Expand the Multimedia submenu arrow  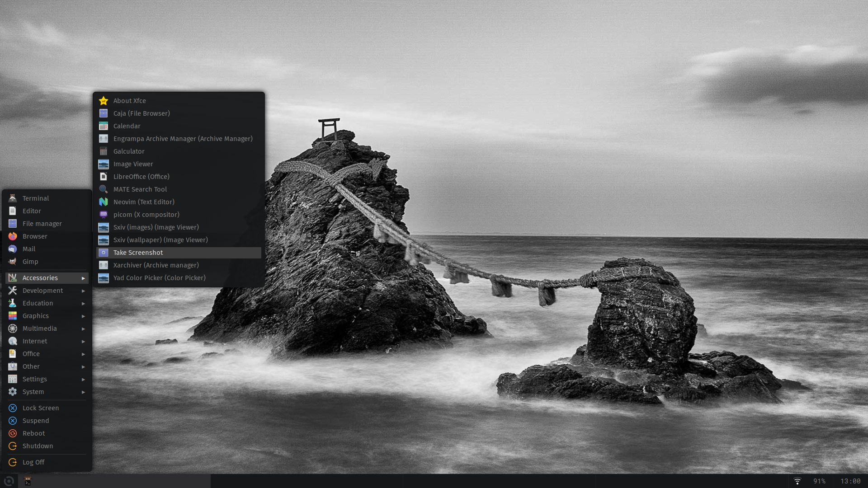[83, 328]
